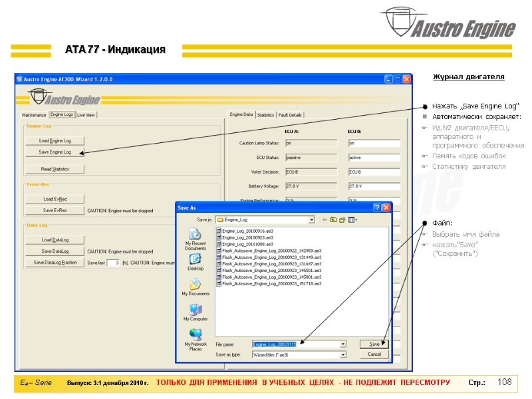The image size is (532, 399).
Task: Click the Load DataLog button
Action: [x=55, y=240]
